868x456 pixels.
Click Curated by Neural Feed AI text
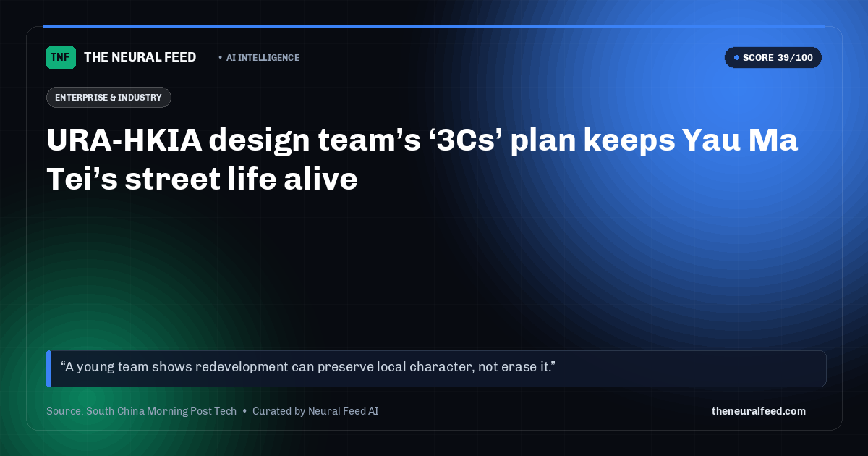point(315,411)
